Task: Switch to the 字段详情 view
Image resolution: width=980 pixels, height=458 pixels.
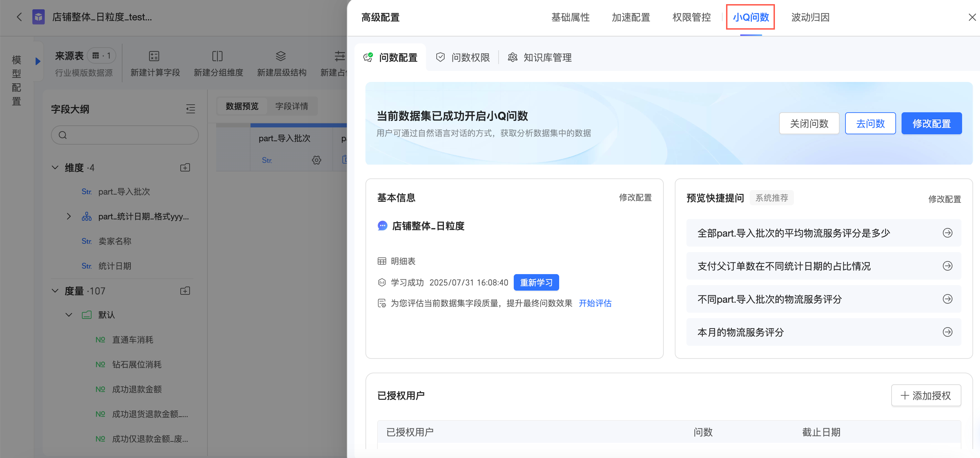Action: tap(291, 106)
